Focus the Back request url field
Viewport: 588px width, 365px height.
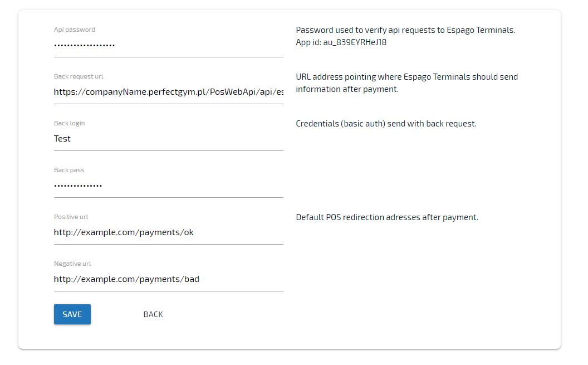click(168, 92)
